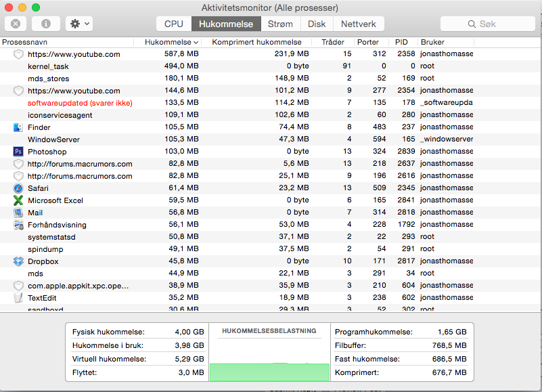The image size is (542, 392).
Task: Open process info with the 'i' button
Action: pyautogui.click(x=46, y=24)
